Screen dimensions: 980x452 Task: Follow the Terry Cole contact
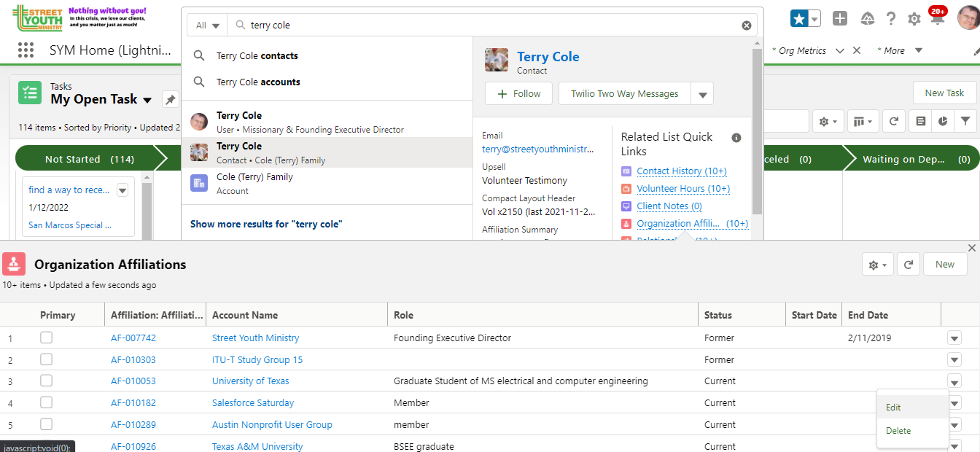[518, 94]
